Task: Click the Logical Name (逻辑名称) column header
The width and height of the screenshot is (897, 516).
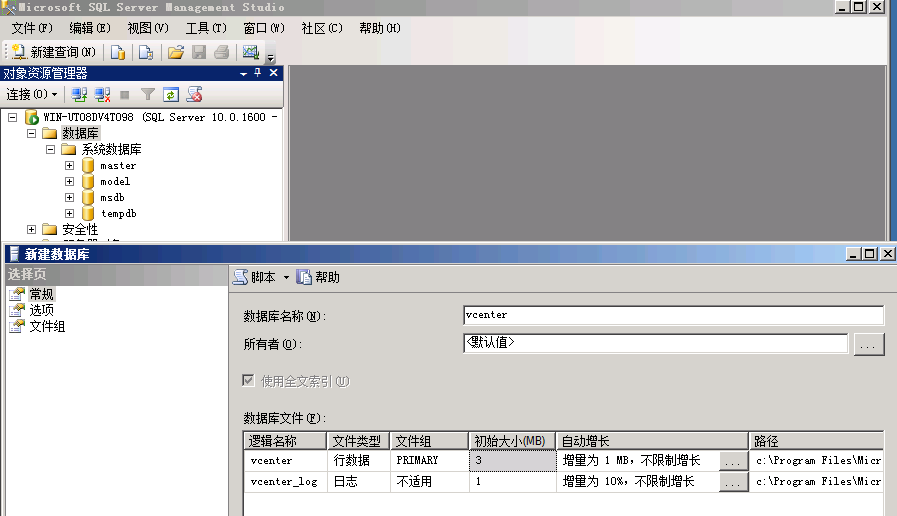Action: click(x=285, y=441)
